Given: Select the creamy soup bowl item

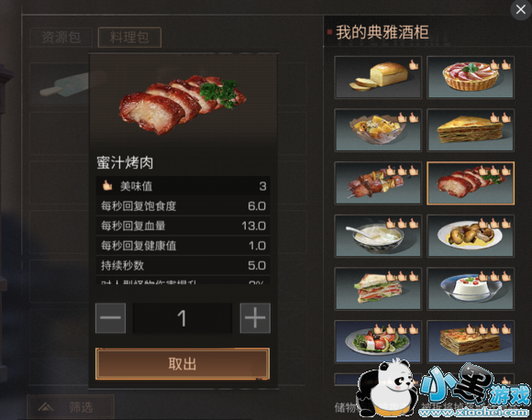Looking at the screenshot, I should 378,236.
